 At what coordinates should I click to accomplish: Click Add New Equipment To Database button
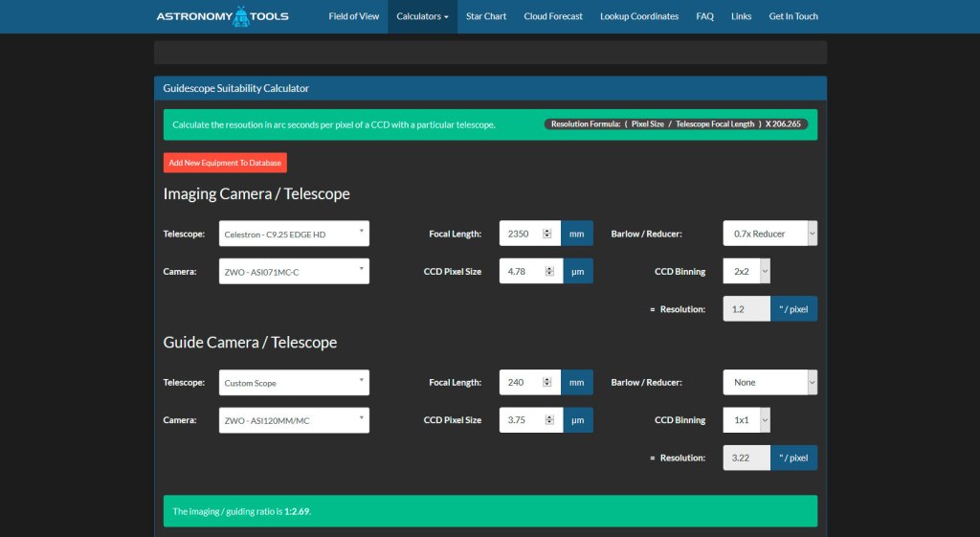[x=225, y=163]
